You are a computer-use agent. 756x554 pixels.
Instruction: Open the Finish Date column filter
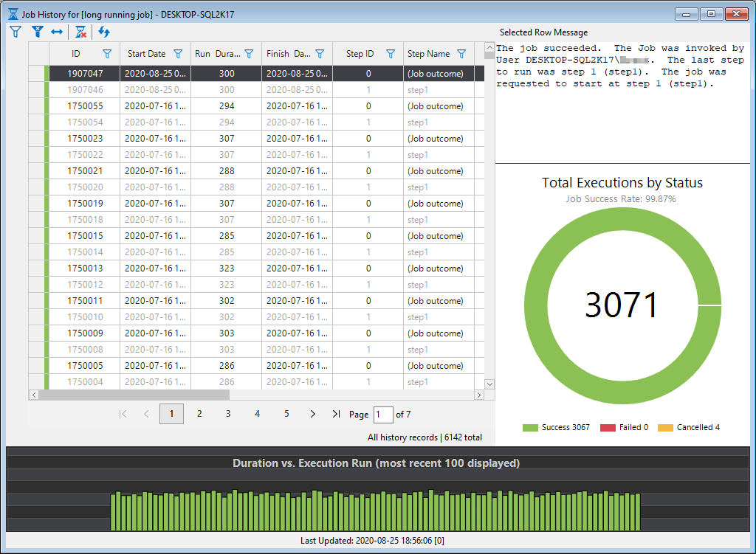pyautogui.click(x=320, y=54)
